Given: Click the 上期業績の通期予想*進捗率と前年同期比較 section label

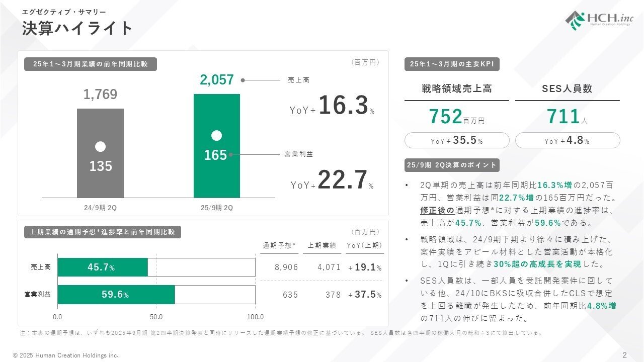Looking at the screenshot, I should coord(103,232).
